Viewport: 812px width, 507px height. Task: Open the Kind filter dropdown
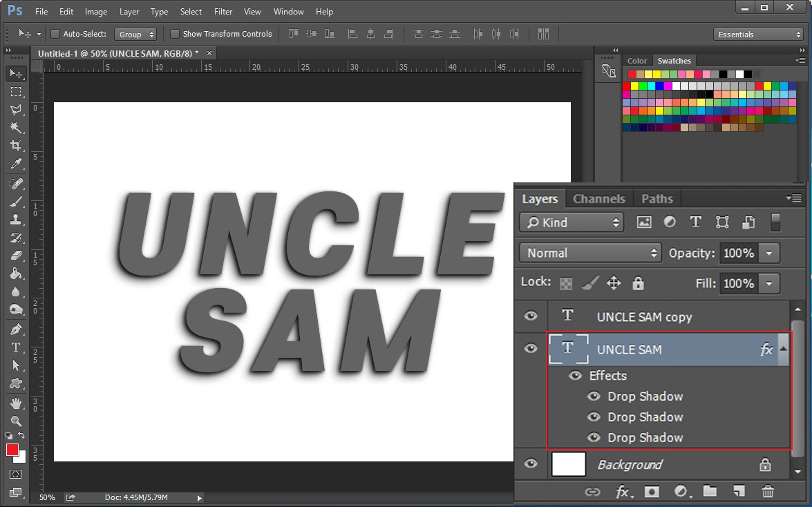click(x=572, y=222)
